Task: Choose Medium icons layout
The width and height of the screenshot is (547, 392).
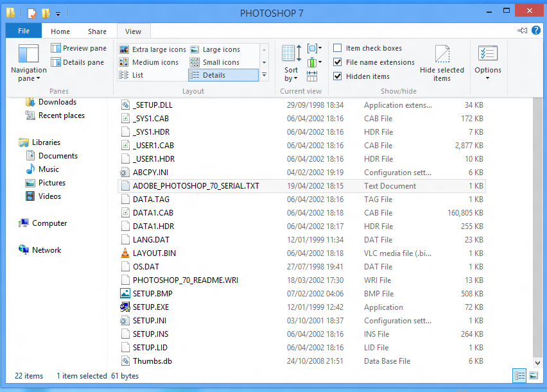Action: 148,62
